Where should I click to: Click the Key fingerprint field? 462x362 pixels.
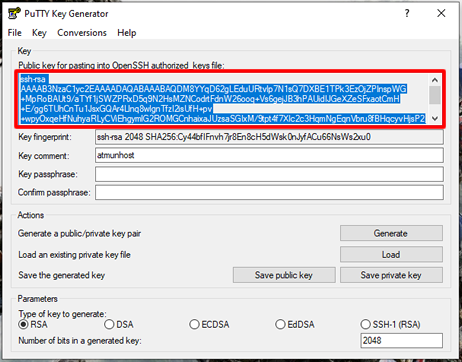pyautogui.click(x=269, y=137)
